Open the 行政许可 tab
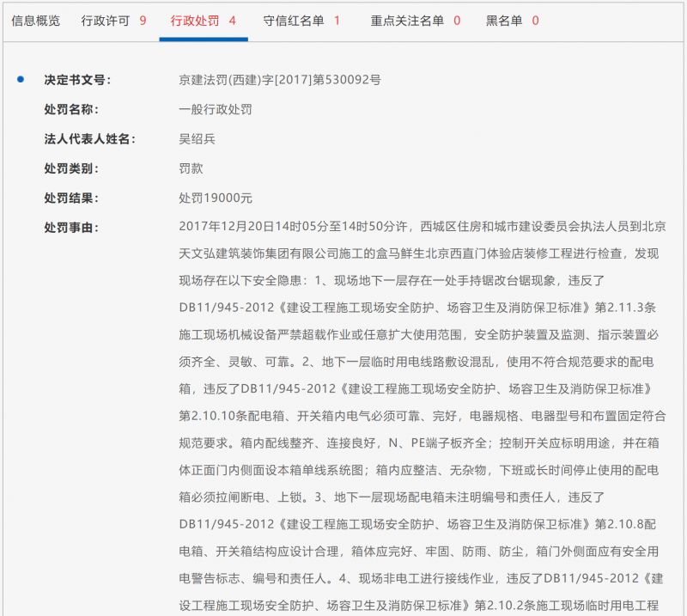This screenshot has width=687, height=616. (x=113, y=21)
